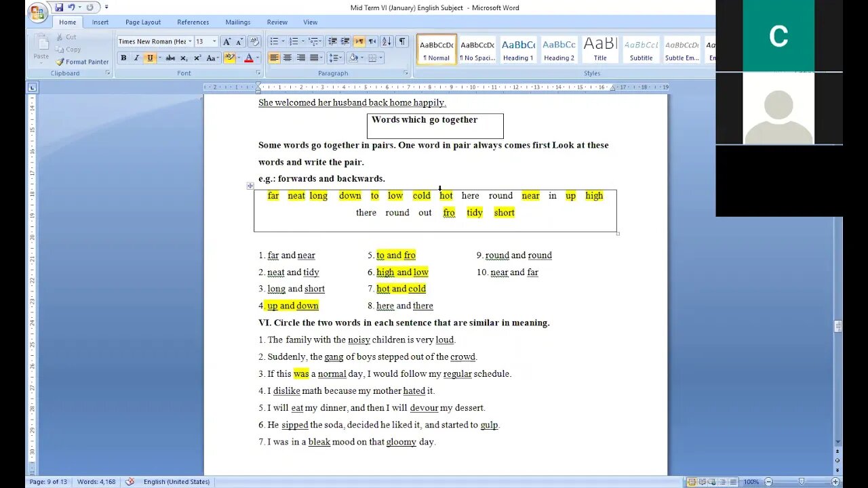Viewport: 868px width, 488px height.
Task: Decrease paragraph indent
Action: 332,41
